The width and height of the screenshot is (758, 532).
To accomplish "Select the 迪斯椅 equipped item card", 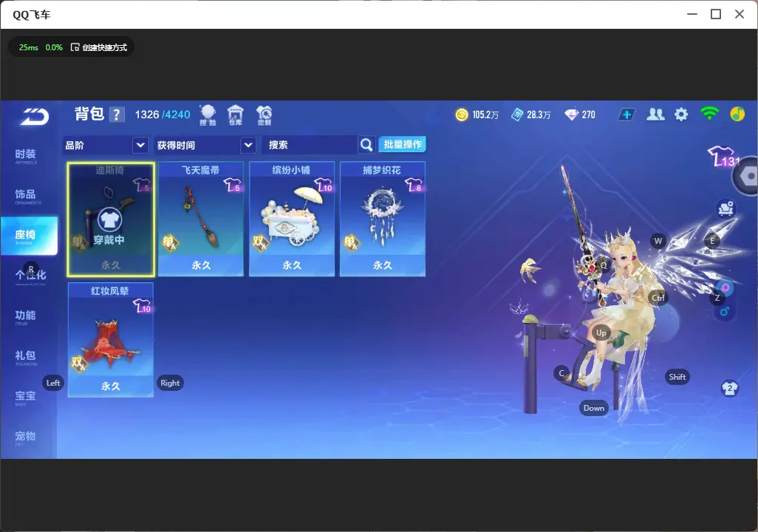I will (111, 219).
